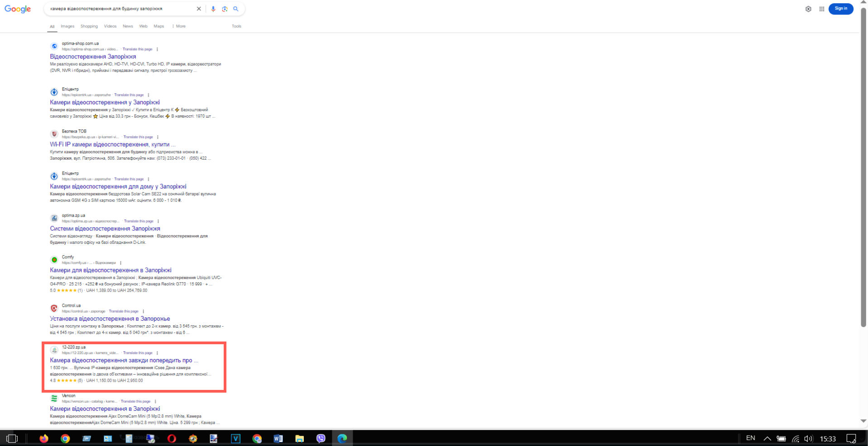
Task: Open Microsoft Word from the taskbar
Action: 278,438
